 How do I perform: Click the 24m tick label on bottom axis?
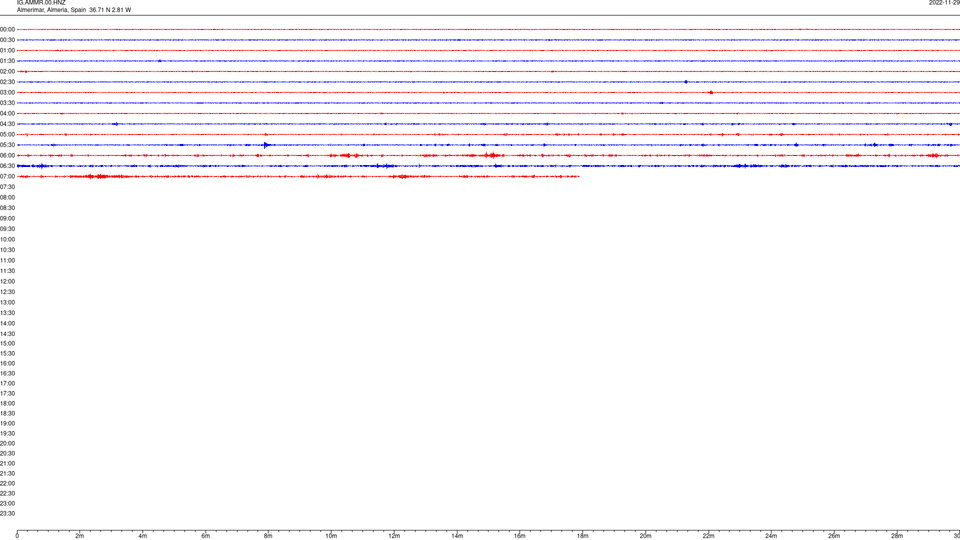(771, 536)
